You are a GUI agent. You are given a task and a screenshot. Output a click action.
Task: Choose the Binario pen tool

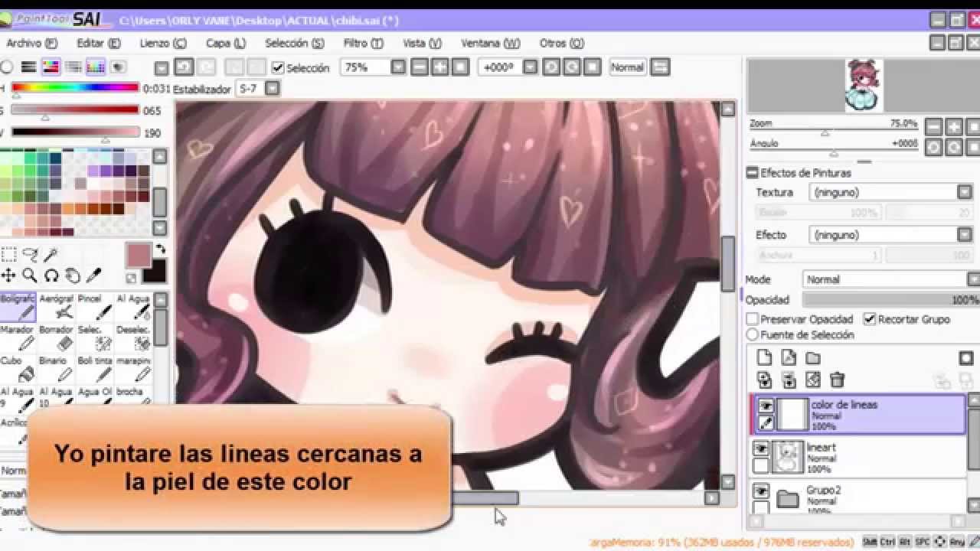tap(56, 369)
